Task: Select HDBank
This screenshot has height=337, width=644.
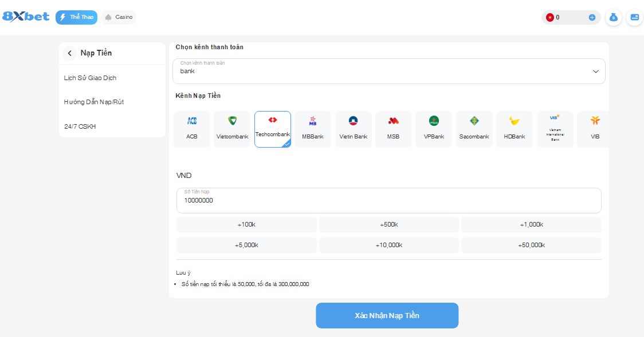Action: click(515, 129)
